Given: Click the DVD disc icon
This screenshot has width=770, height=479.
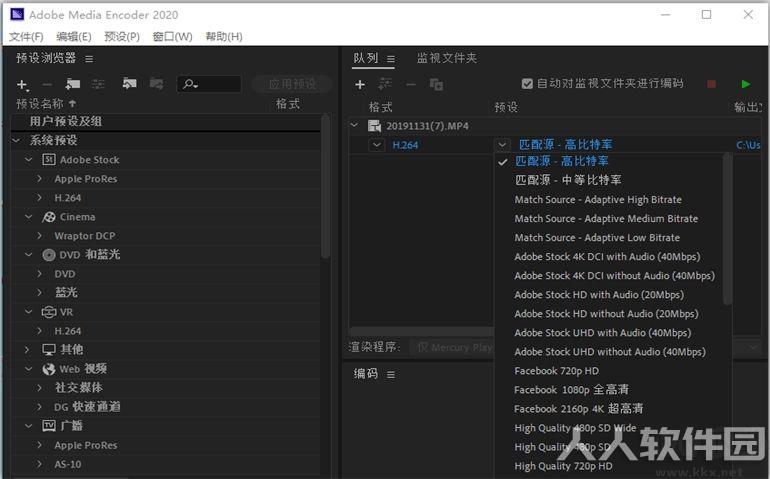Looking at the screenshot, I should [x=49, y=254].
